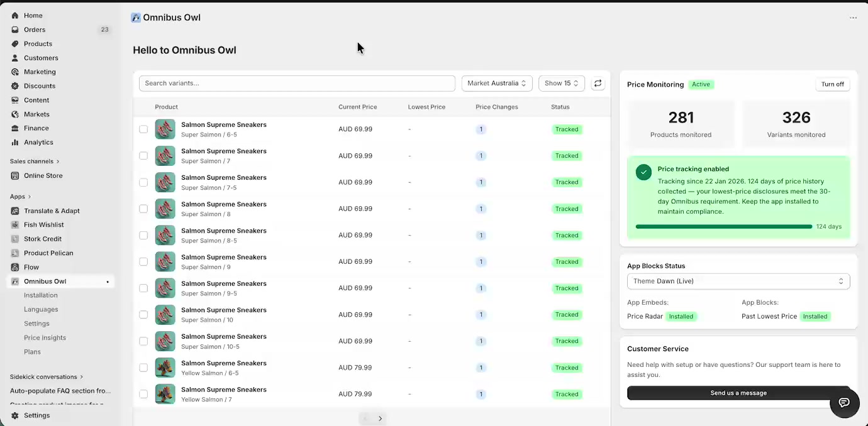Check the Super Salmon / 9 row checkbox
This screenshot has height=426, width=868.
143,261
